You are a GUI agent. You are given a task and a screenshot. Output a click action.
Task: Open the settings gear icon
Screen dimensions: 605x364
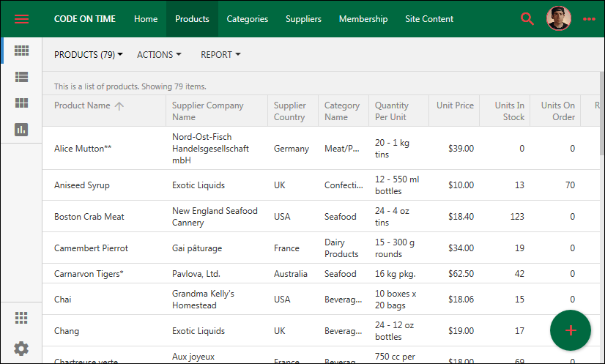pyautogui.click(x=22, y=349)
